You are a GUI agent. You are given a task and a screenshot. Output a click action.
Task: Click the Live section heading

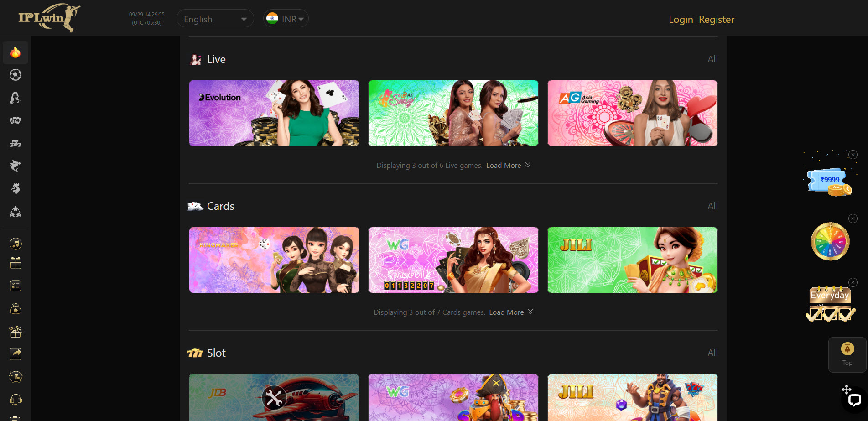tap(216, 59)
